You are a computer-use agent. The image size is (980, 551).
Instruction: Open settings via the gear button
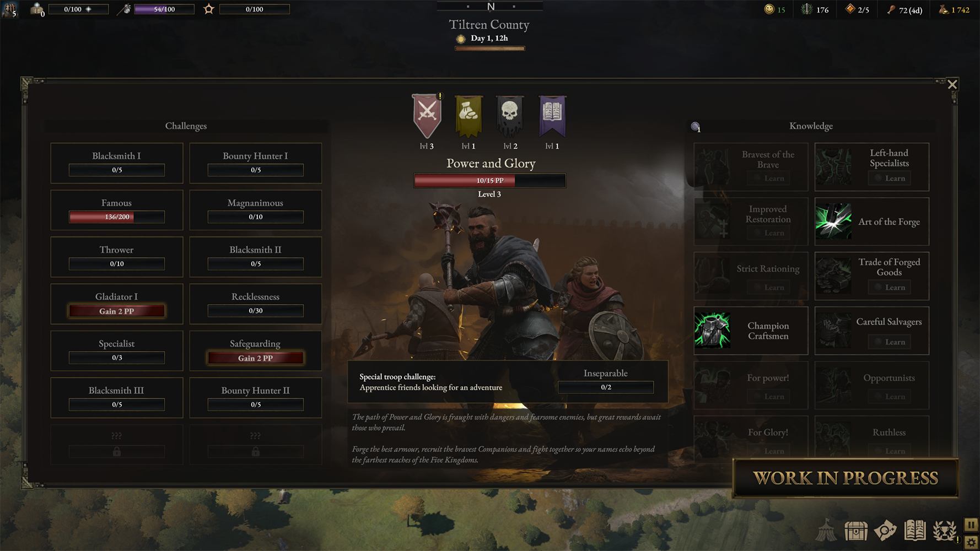tap(971, 543)
